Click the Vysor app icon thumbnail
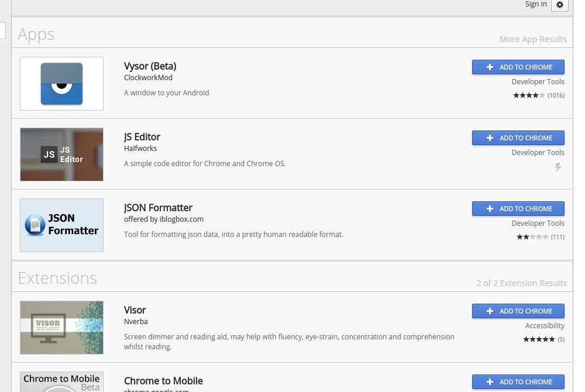Screen dimensions: 585x392 pos(61,84)
